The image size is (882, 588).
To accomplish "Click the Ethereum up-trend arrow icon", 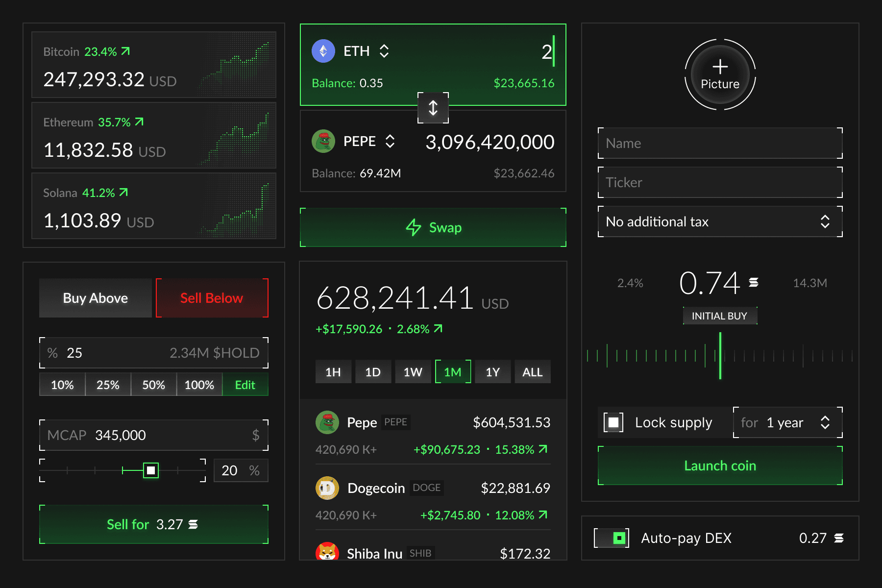I will 139,122.
